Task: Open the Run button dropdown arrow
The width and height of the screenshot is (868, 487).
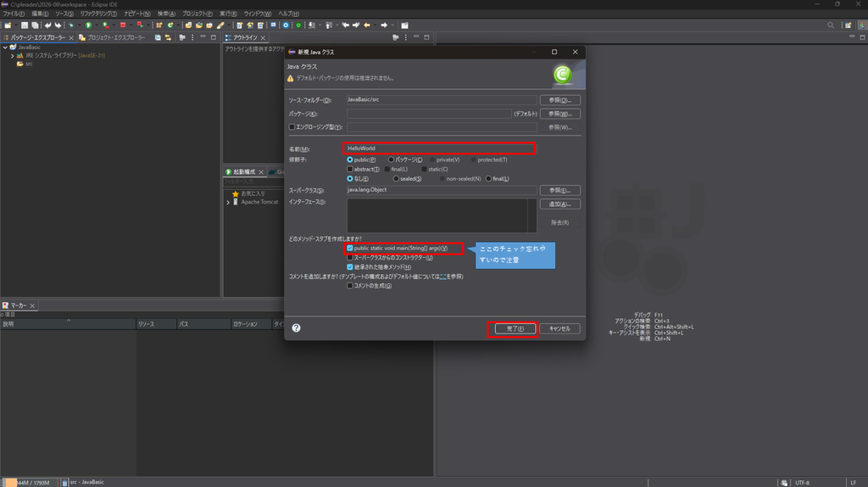Action: click(97, 25)
